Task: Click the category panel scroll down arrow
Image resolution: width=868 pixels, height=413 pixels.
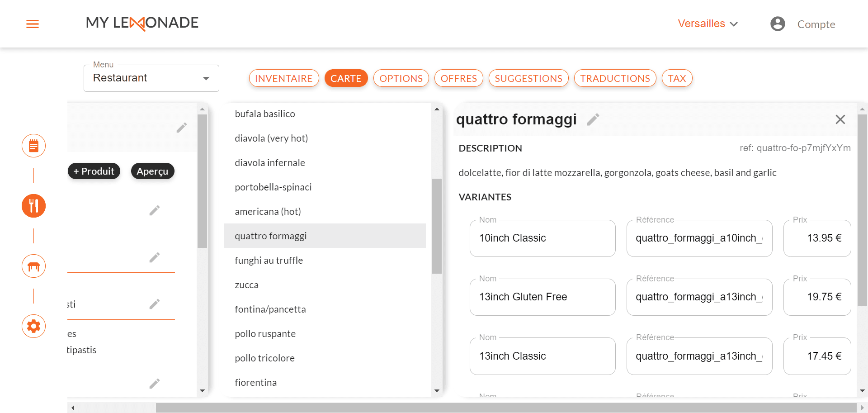Action: [202, 391]
